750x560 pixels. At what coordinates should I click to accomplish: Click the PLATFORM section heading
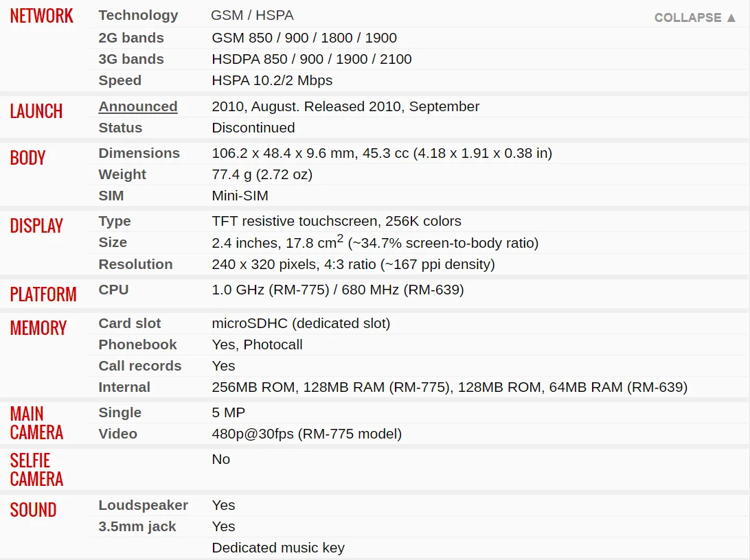pyautogui.click(x=43, y=294)
